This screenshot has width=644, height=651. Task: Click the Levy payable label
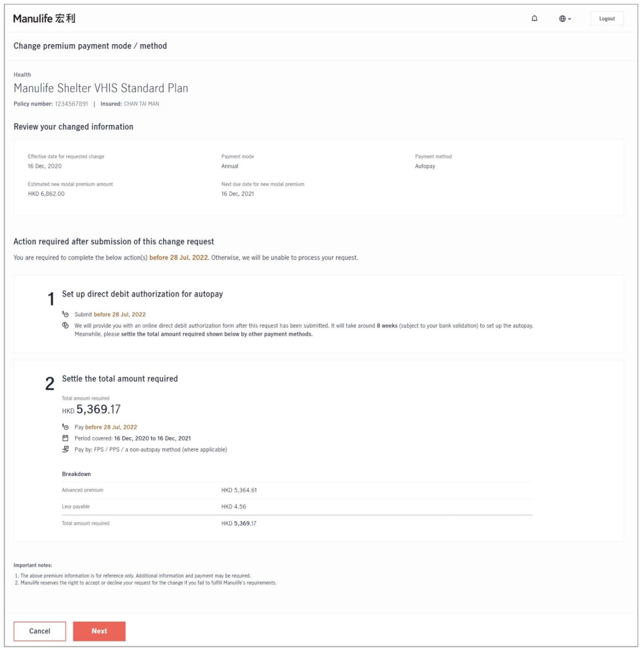(75, 507)
